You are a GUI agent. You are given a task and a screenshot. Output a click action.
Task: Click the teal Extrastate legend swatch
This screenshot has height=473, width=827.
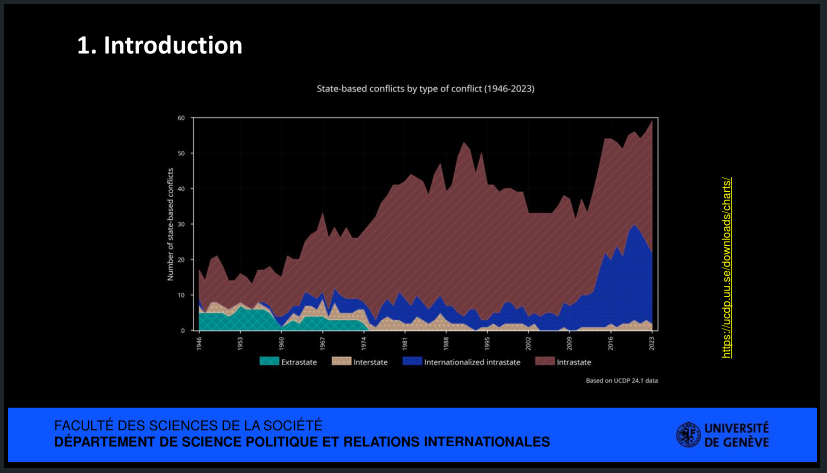[269, 361]
